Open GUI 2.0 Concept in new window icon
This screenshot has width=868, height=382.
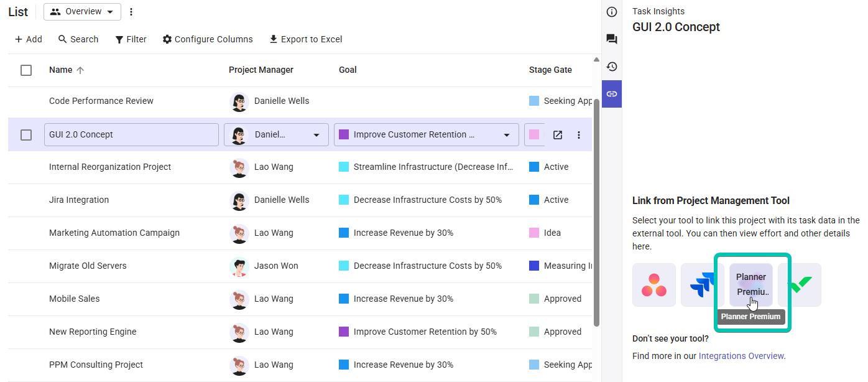pos(558,135)
